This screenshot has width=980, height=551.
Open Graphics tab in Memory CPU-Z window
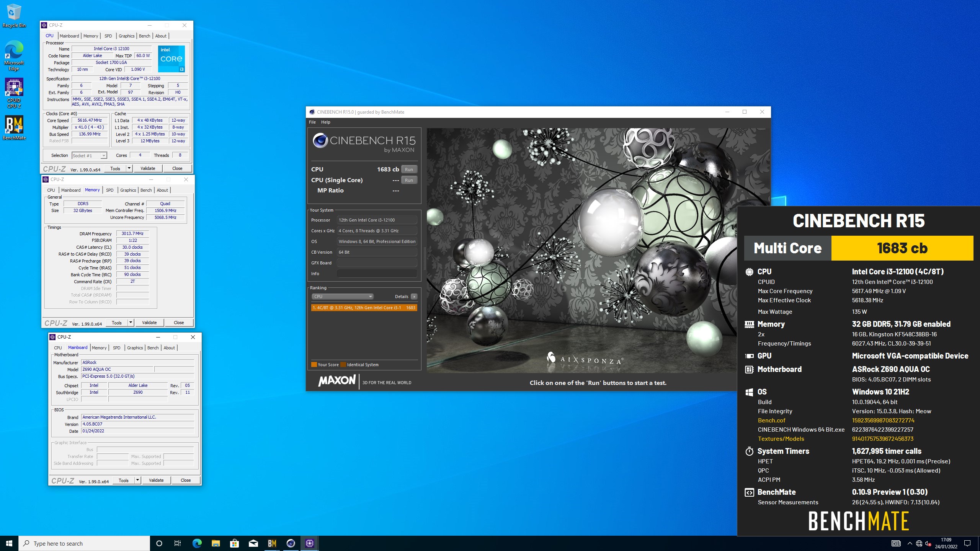128,190
